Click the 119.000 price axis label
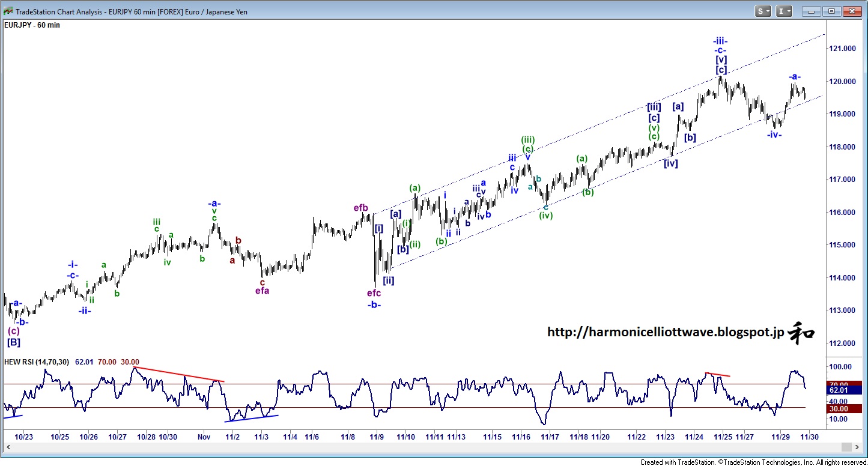This screenshot has width=868, height=466. click(842, 114)
